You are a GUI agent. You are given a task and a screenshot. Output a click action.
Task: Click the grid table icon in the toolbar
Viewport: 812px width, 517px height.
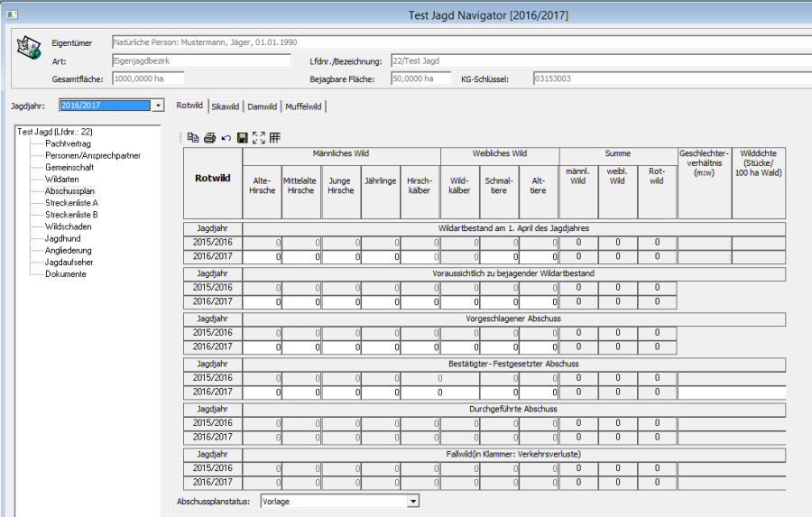tap(274, 138)
